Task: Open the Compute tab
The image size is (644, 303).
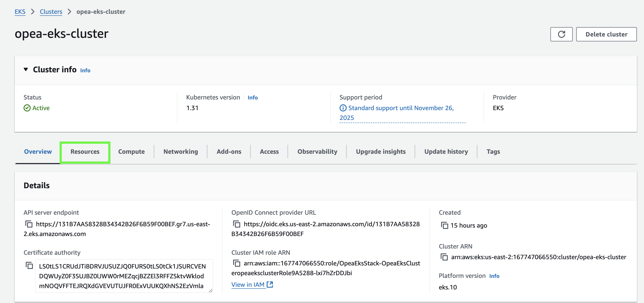Action: click(x=131, y=152)
